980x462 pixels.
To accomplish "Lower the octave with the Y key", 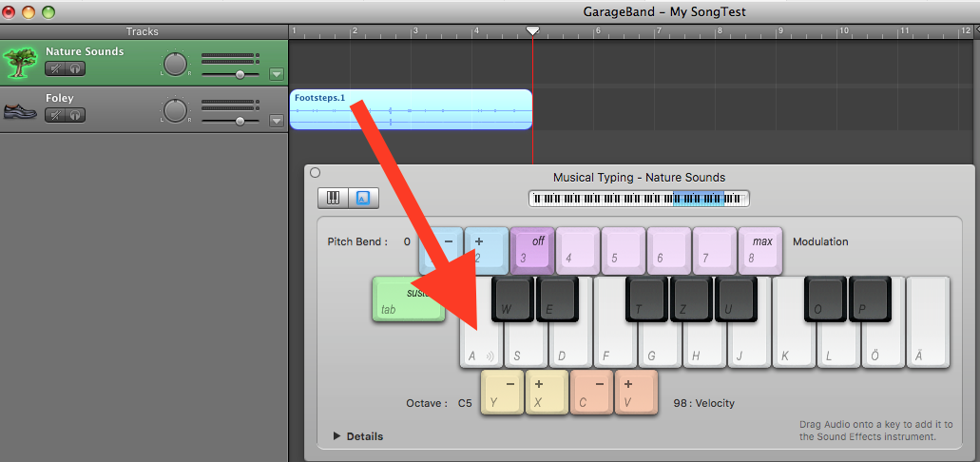I will [503, 392].
